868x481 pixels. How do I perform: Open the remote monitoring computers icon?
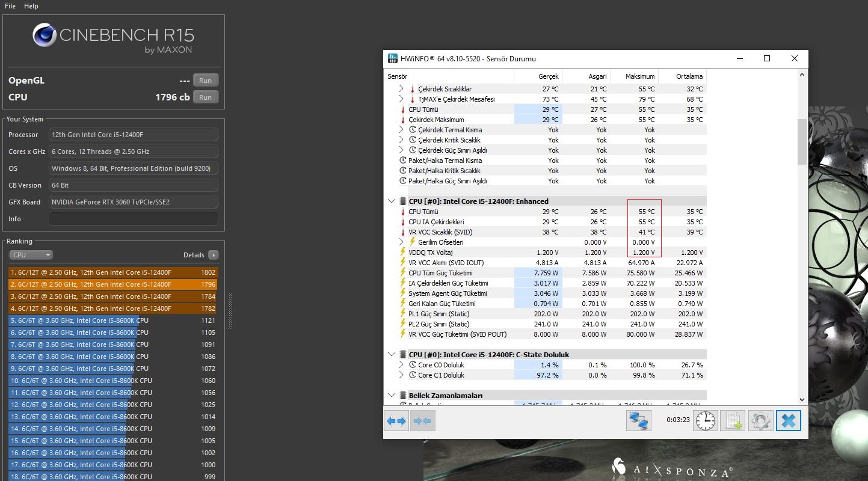pos(639,421)
